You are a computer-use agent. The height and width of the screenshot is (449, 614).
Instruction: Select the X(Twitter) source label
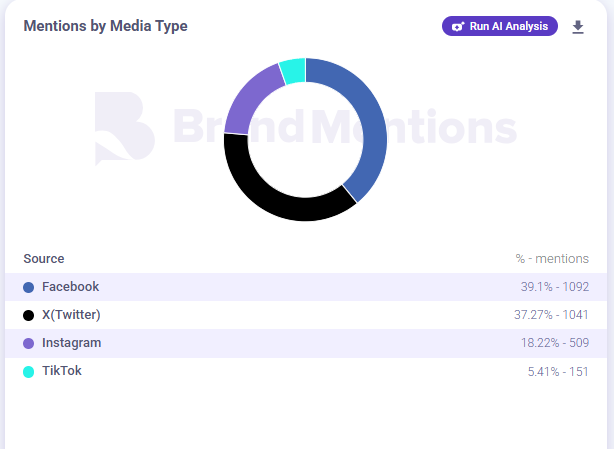pos(71,315)
